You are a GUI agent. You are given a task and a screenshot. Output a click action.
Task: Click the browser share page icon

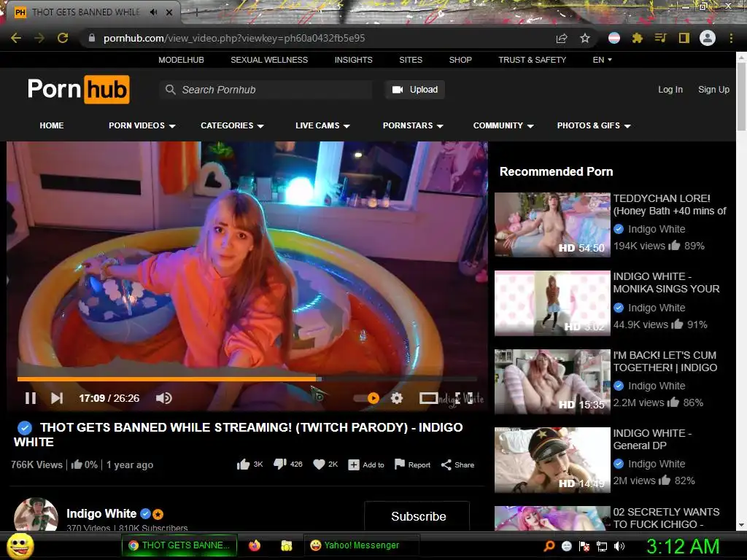point(562,38)
